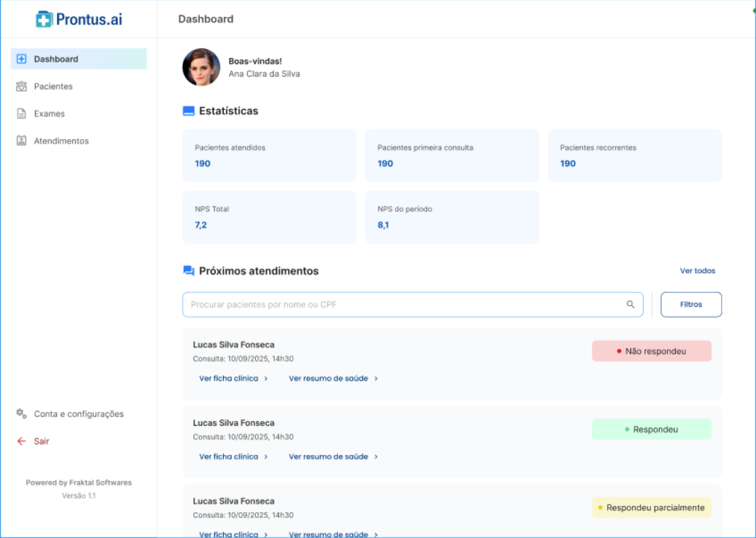Click the Dashboard page title in header
756x538 pixels.
click(x=206, y=19)
